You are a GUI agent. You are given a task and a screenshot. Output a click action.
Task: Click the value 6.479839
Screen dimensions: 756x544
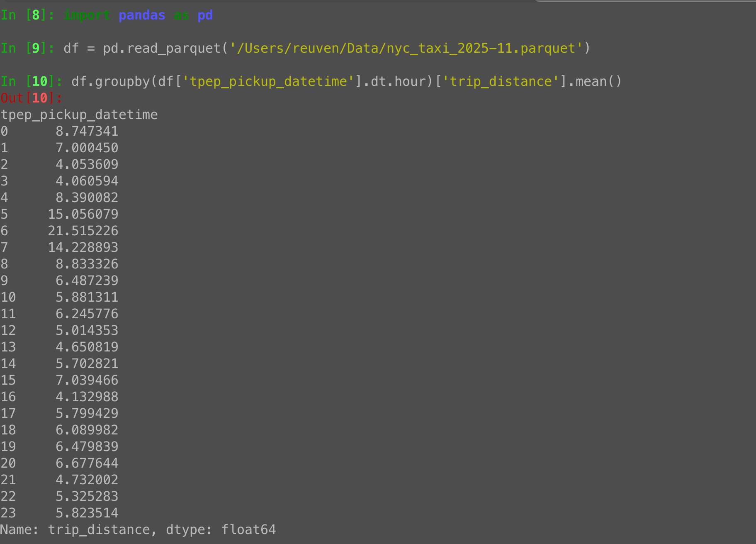click(87, 447)
